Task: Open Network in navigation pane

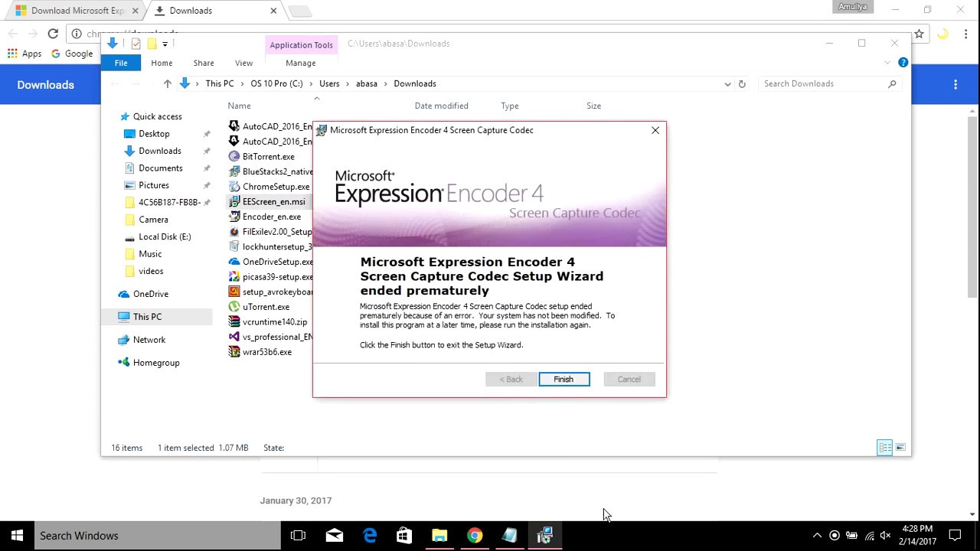Action: point(149,340)
